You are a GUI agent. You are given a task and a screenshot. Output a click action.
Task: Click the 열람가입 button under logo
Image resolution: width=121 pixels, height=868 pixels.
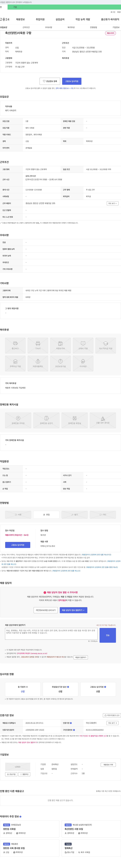24,774
